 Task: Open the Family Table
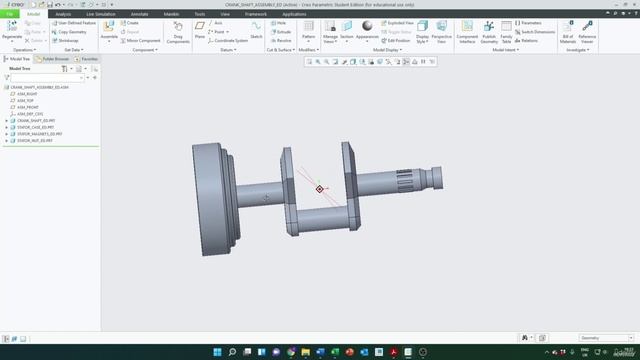point(506,32)
